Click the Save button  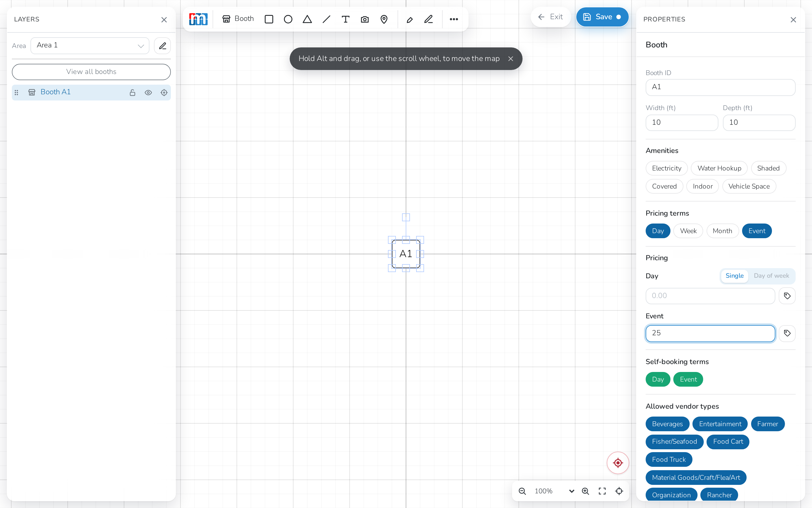[602, 17]
